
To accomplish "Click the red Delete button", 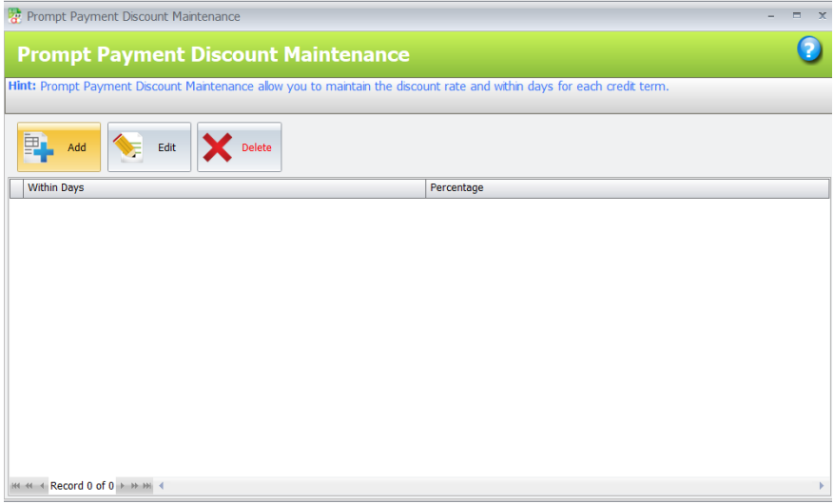I will coord(240,147).
